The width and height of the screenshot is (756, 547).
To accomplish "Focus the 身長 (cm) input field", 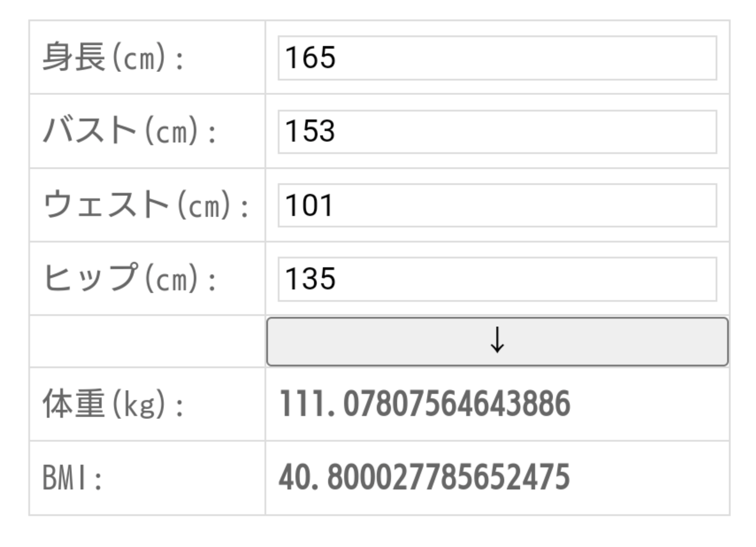I will coord(497,58).
